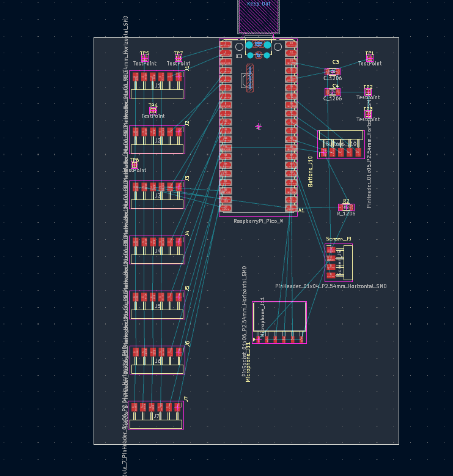Select the TP2 test point pad
This screenshot has width=453, height=476.
click(368, 92)
